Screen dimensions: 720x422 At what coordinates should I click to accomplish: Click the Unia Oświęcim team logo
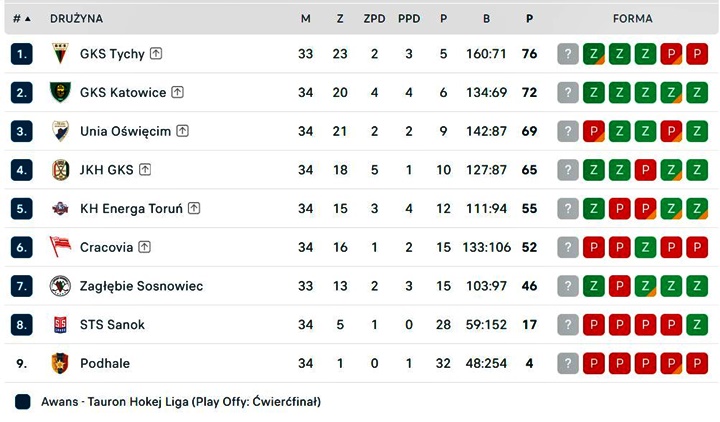pos(60,131)
